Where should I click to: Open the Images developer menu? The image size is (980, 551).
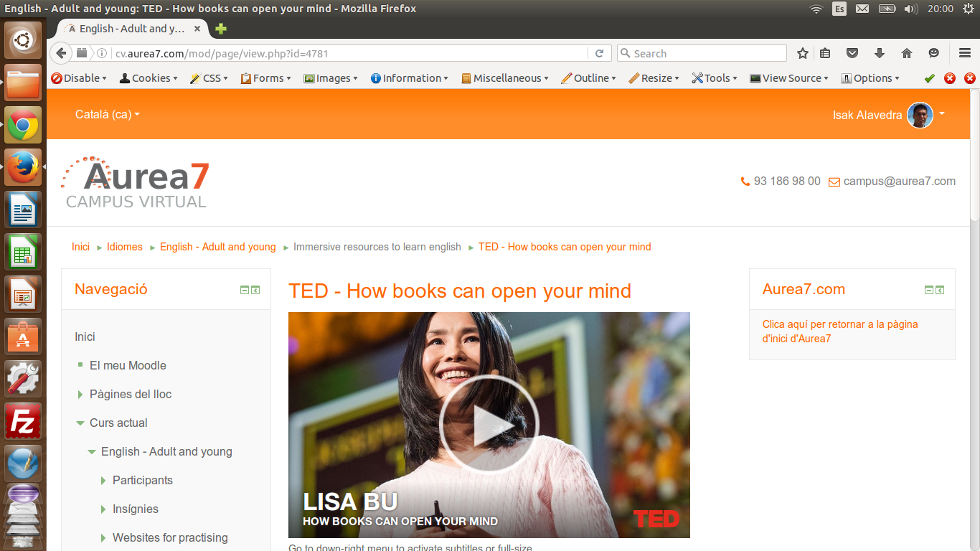(x=331, y=78)
